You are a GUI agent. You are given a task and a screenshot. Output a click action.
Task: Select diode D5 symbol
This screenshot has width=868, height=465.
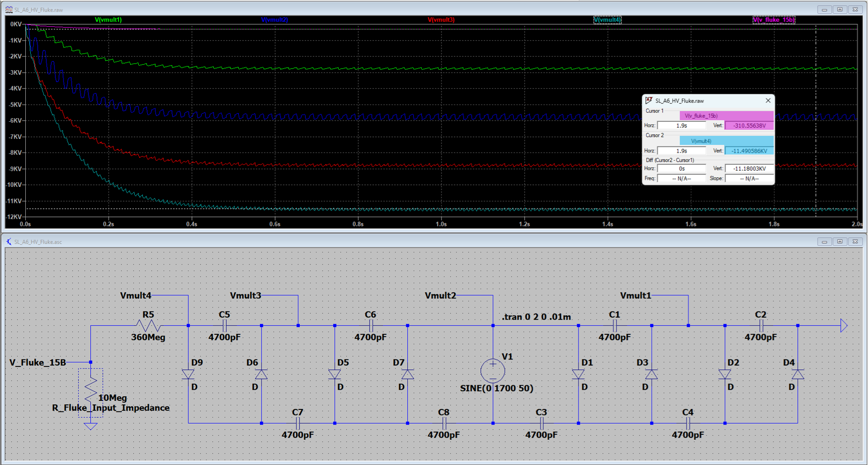click(335, 374)
